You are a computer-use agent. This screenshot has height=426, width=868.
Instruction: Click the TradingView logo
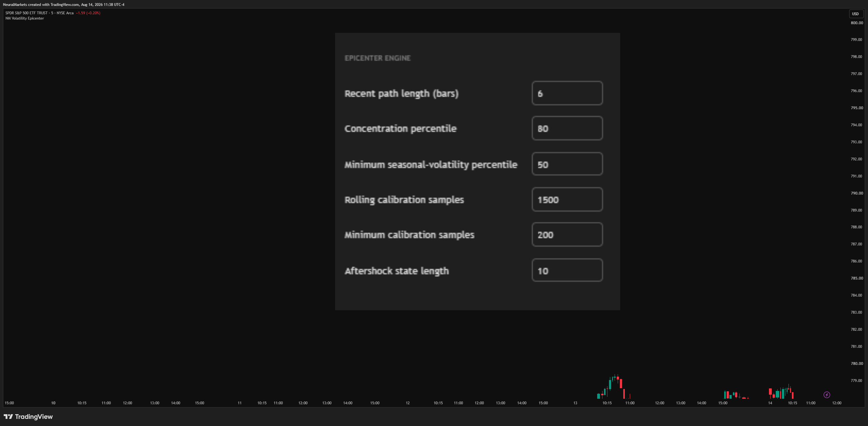click(28, 417)
